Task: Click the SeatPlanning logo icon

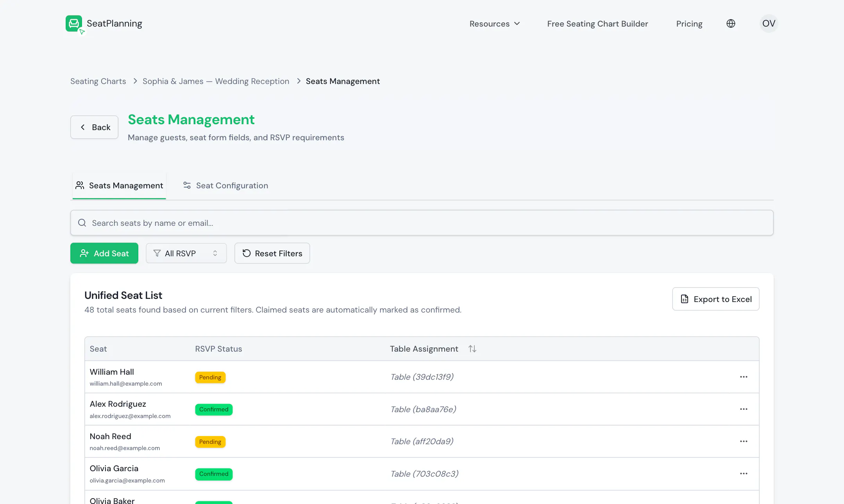Action: tap(74, 24)
